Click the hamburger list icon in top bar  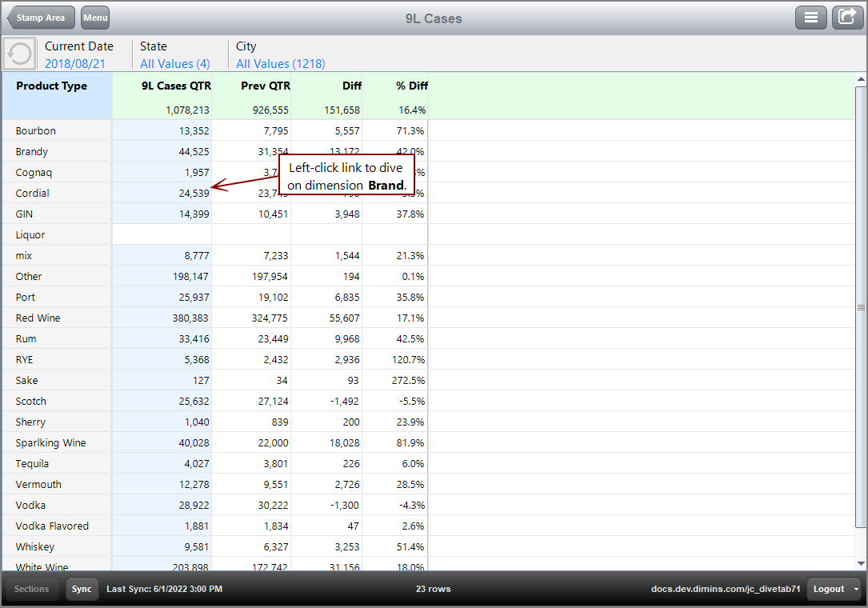point(810,18)
